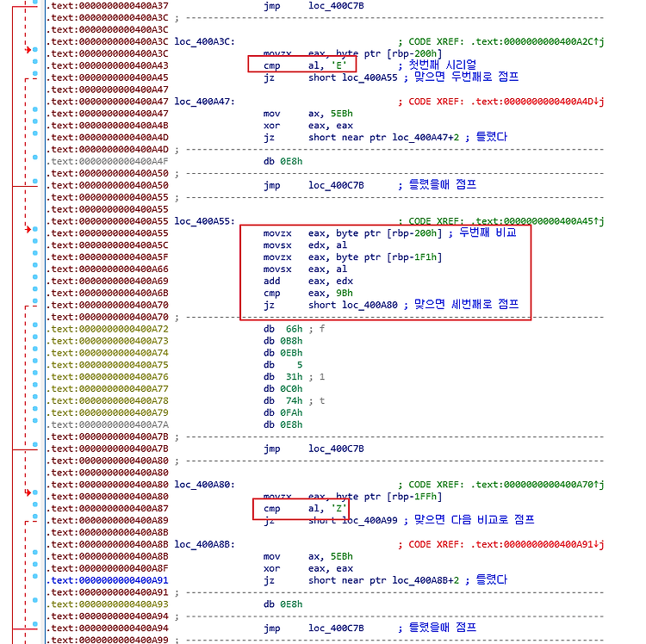Select the loc_400A3C: label
Viewport: 646px width, 644px height.
click(204, 41)
